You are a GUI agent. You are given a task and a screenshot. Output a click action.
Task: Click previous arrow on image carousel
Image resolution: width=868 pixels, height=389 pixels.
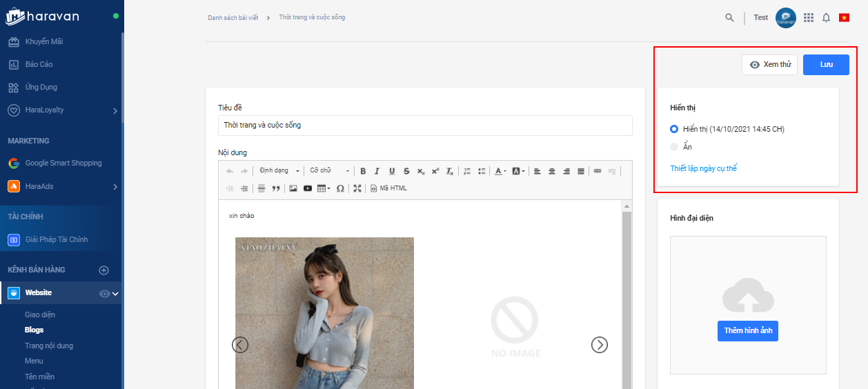click(x=240, y=345)
